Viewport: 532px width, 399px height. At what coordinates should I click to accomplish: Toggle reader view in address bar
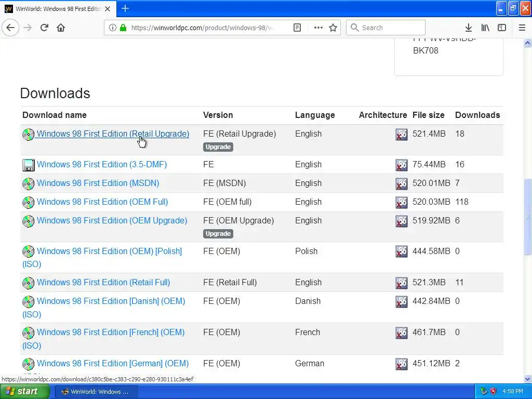click(297, 28)
